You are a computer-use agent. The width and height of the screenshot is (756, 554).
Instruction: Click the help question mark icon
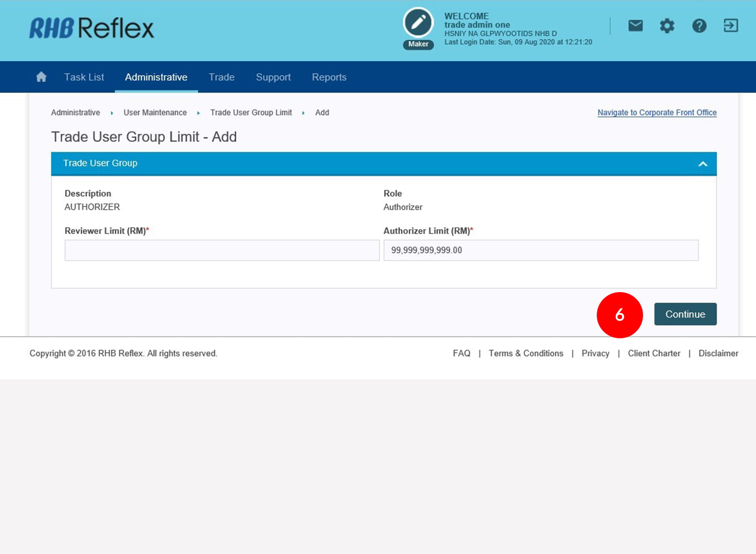[699, 26]
